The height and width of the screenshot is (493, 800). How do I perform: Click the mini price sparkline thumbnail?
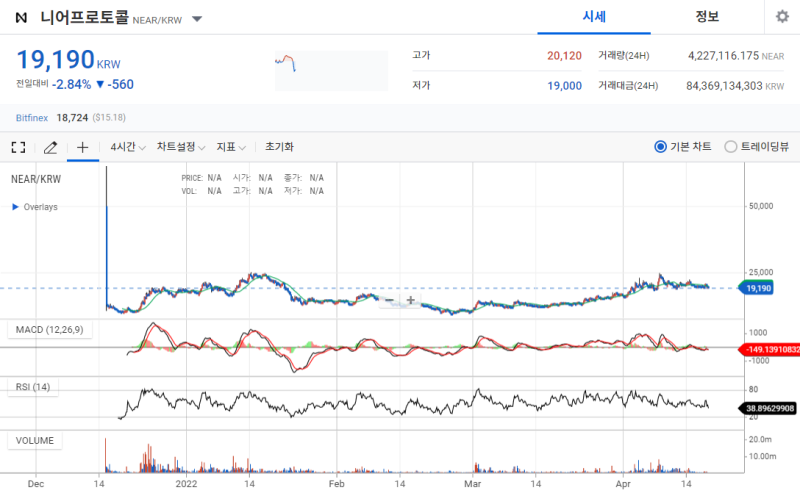[x=331, y=70]
